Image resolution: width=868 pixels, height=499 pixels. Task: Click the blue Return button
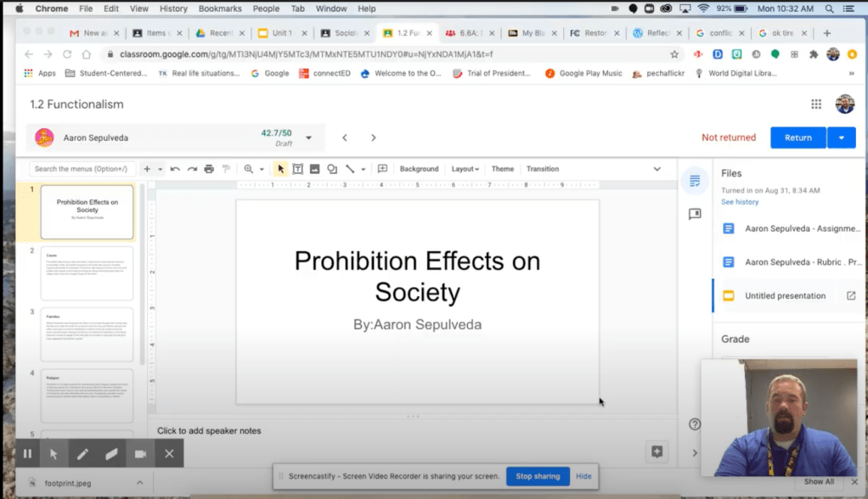point(798,137)
